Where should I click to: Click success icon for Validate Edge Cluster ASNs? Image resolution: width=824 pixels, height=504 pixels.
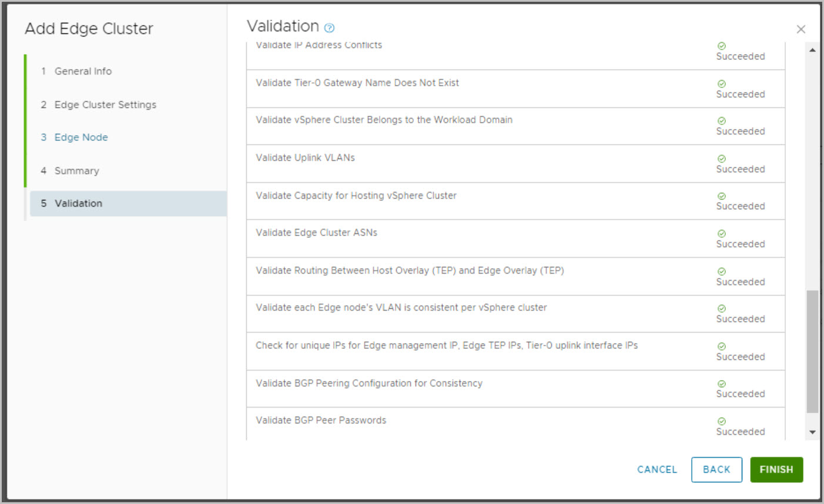pyautogui.click(x=722, y=234)
